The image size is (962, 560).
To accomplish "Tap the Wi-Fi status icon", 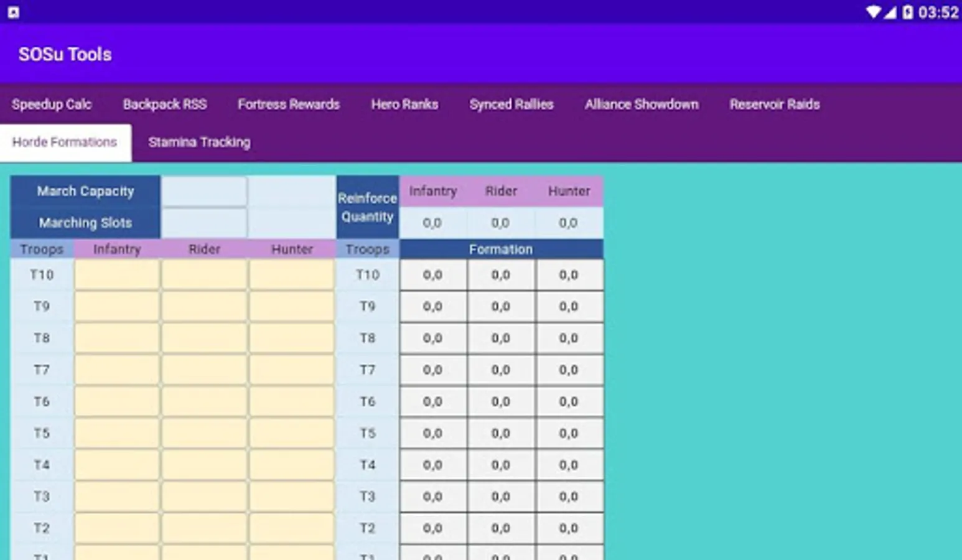I will 874,12.
